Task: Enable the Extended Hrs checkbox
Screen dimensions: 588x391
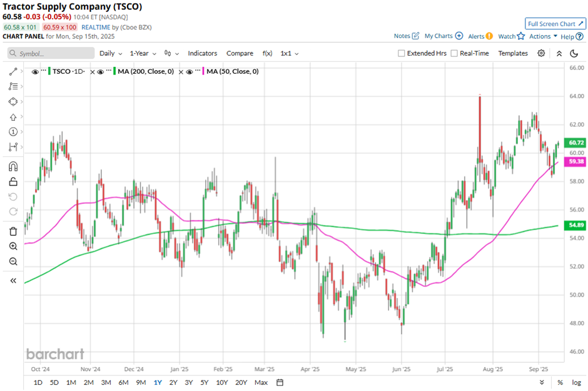Action: [401, 53]
